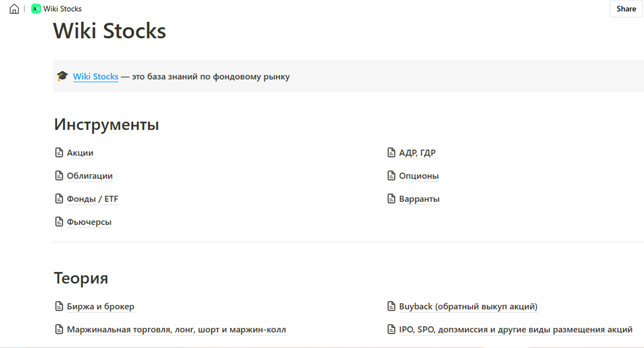Click the graduation cap emoji icon
The width and height of the screenshot is (644, 348).
coord(62,76)
